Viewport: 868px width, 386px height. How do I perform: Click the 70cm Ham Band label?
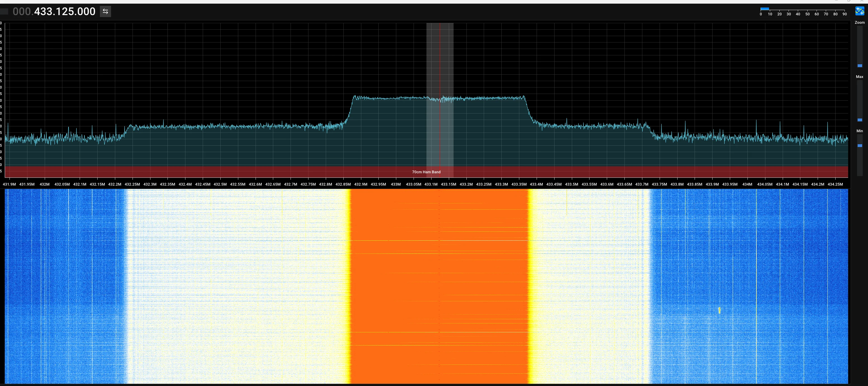(x=426, y=172)
